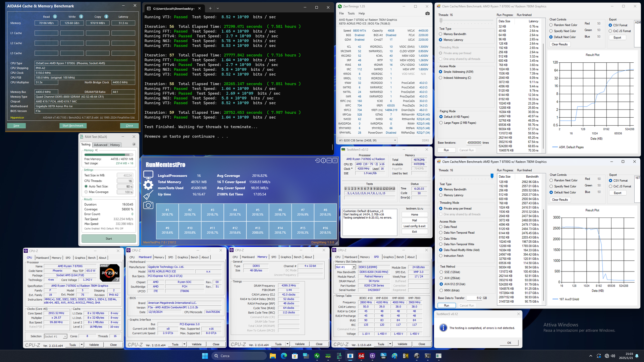Close the terminal tab with its X icon

coord(200,8)
